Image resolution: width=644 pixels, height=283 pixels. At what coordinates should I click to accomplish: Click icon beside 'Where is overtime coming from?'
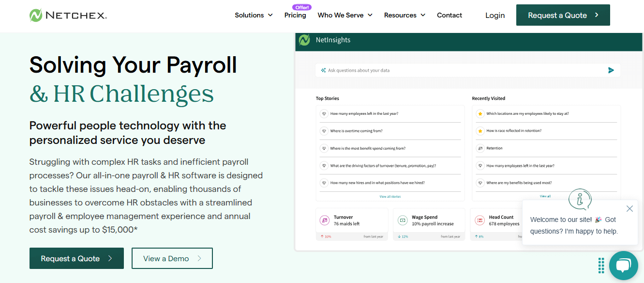(x=324, y=131)
